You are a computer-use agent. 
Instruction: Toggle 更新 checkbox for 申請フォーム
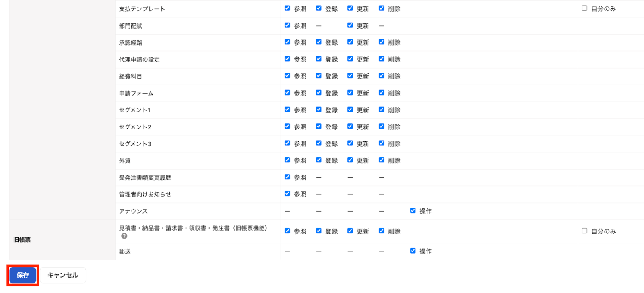click(350, 93)
